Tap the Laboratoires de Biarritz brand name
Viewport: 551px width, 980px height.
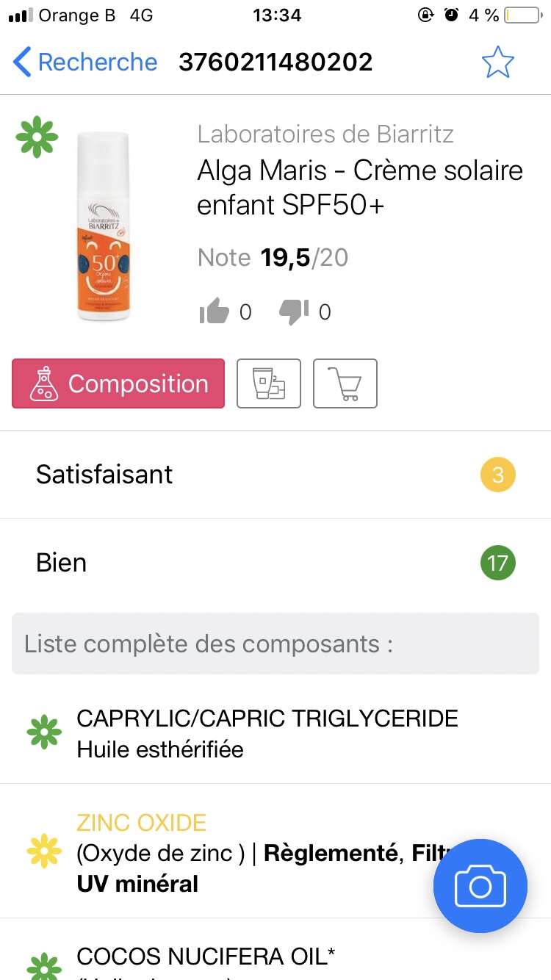pos(325,134)
